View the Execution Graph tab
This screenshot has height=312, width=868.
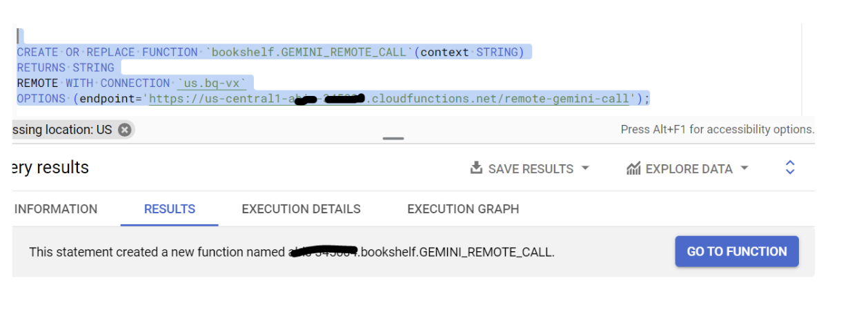coord(463,209)
